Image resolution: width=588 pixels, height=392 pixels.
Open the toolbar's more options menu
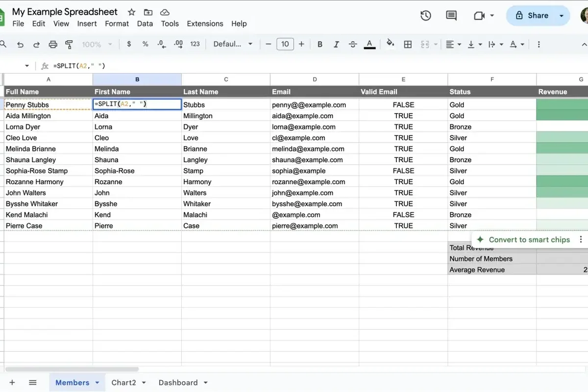point(539,44)
